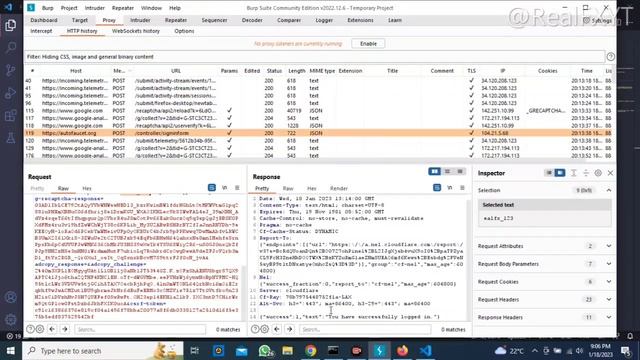Show non-printable chars in Response pane

coord(450,188)
